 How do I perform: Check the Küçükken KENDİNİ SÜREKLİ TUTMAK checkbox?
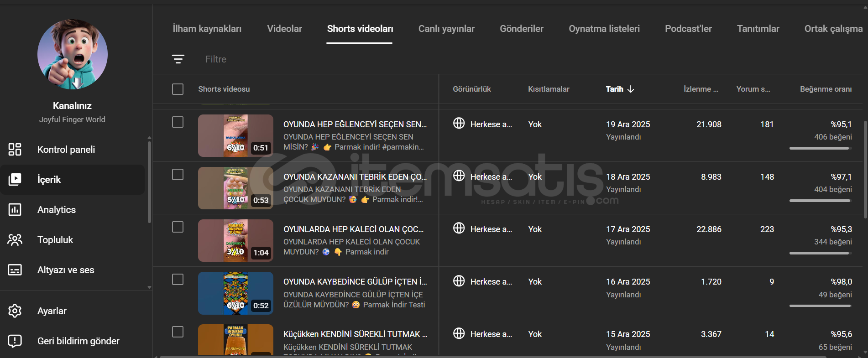tap(178, 332)
